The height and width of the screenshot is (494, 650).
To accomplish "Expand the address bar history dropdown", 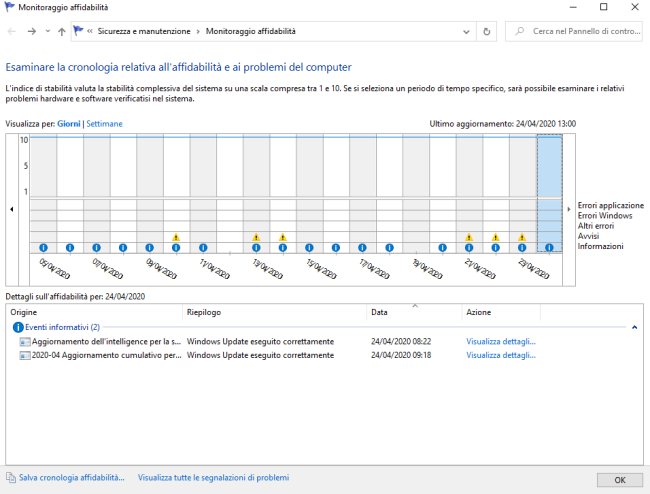I will (x=466, y=31).
